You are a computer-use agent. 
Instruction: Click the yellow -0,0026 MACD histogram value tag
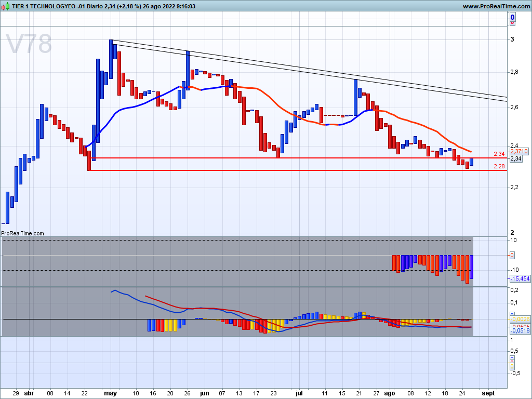[520, 319]
